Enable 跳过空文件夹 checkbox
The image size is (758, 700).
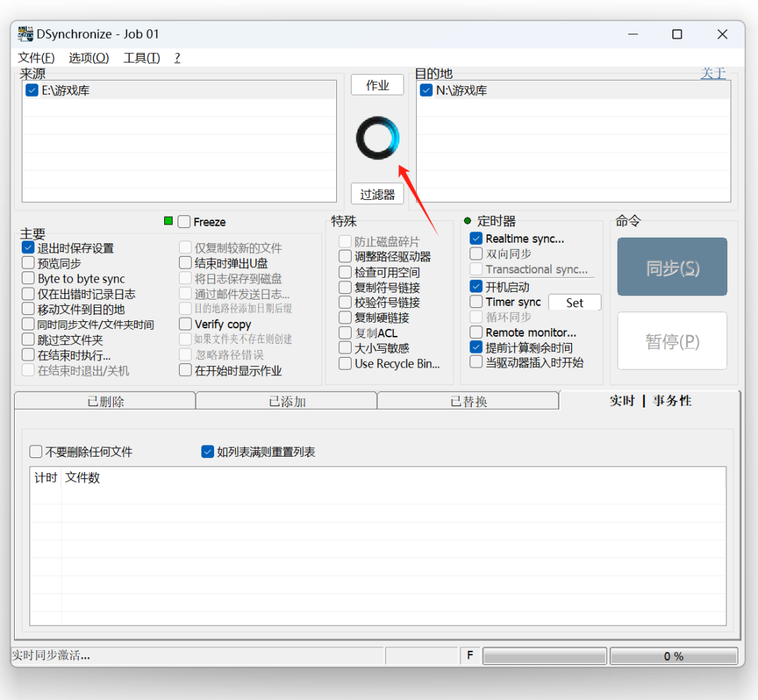point(28,339)
